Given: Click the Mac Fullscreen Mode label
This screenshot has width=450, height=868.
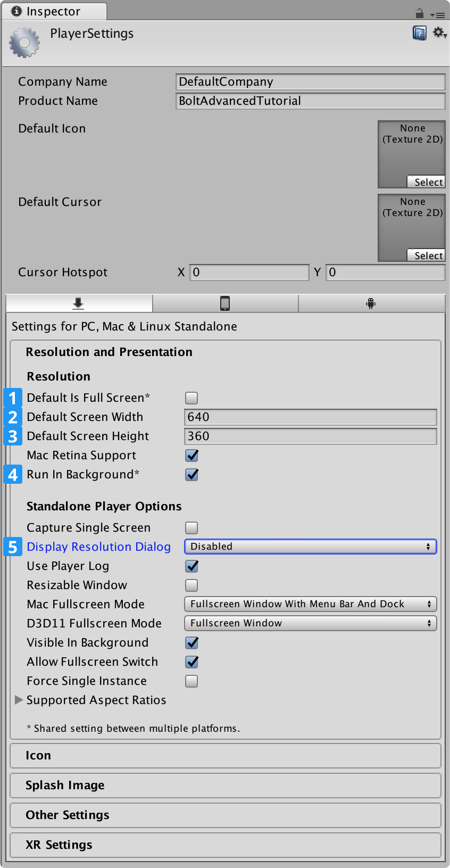Looking at the screenshot, I should [86, 604].
